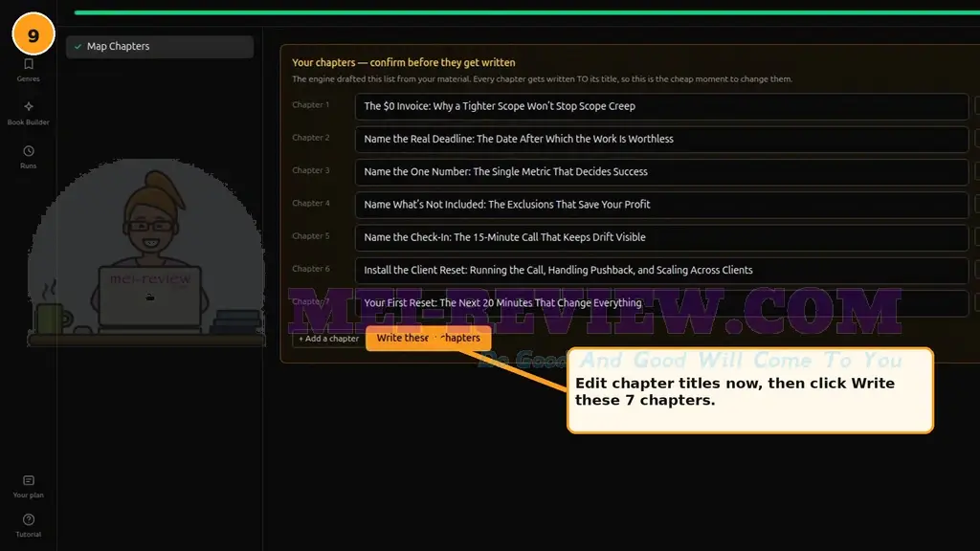Click the 'Chapter 1' row label
Viewport: 980px width, 551px height.
pos(311,105)
